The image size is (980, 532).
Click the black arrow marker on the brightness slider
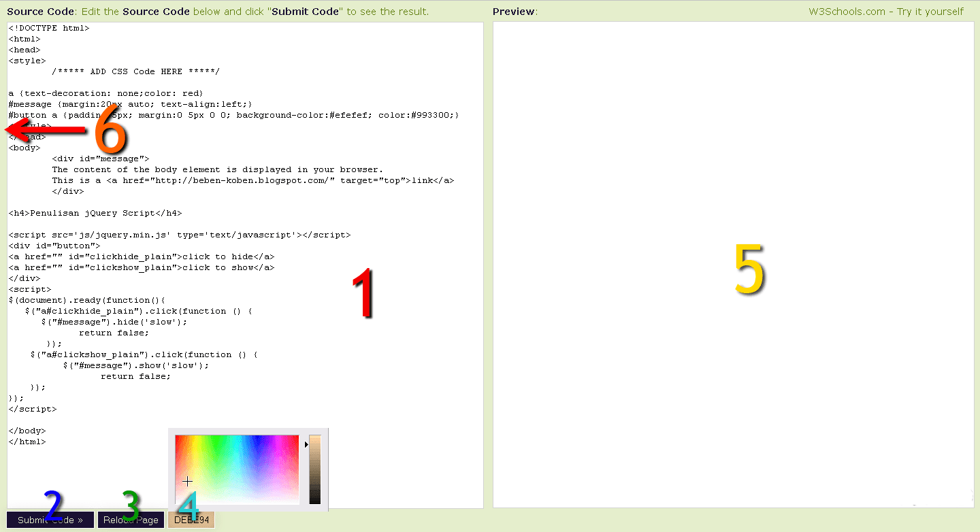pyautogui.click(x=306, y=444)
